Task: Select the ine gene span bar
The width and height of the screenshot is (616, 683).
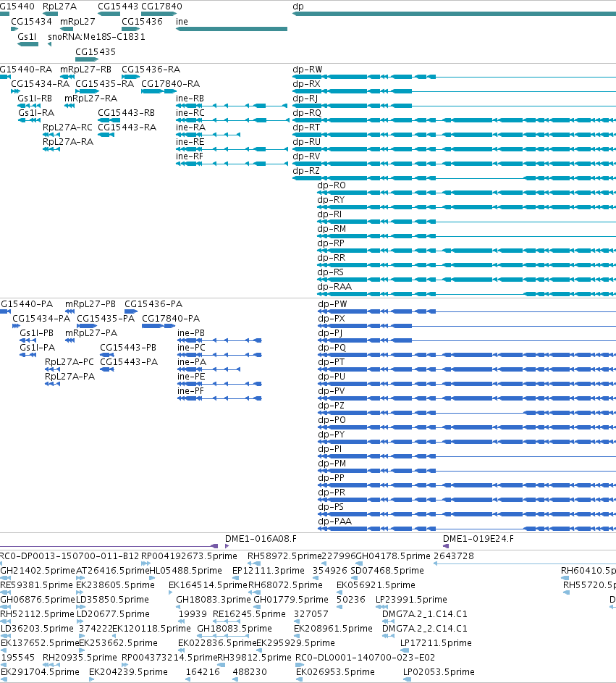Action: pyautogui.click(x=232, y=29)
